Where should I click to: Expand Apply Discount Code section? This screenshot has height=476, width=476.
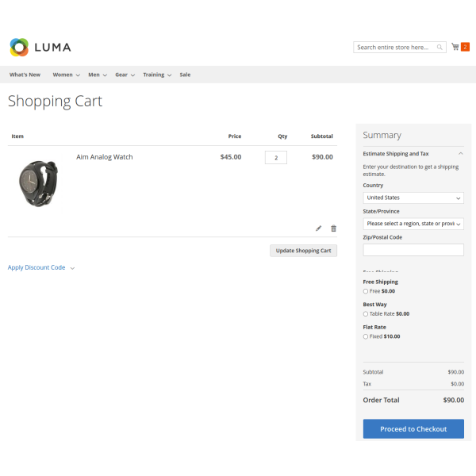pos(40,267)
